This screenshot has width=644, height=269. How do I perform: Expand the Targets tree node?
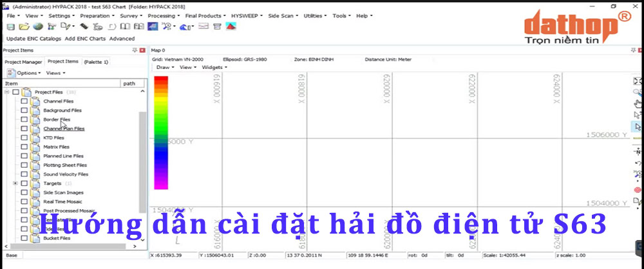(15, 183)
